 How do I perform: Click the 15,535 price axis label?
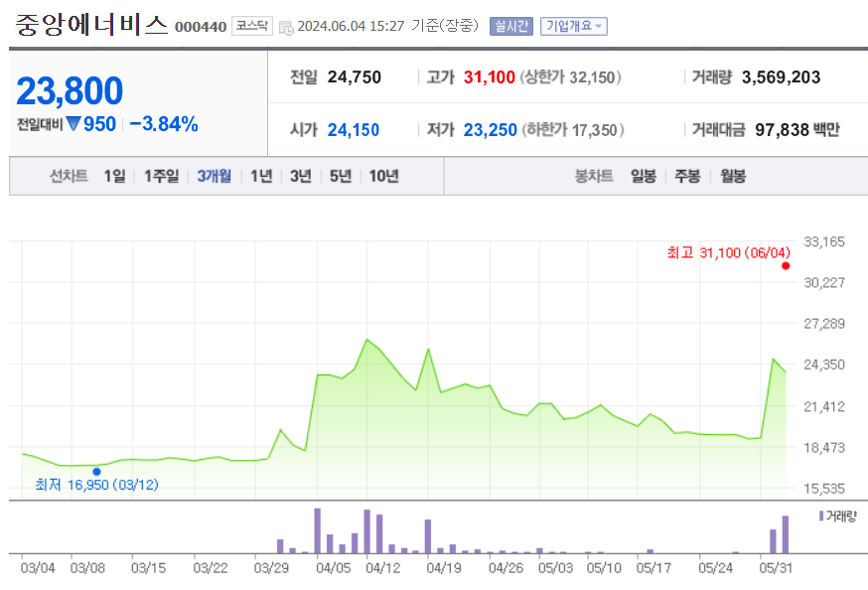tap(824, 489)
